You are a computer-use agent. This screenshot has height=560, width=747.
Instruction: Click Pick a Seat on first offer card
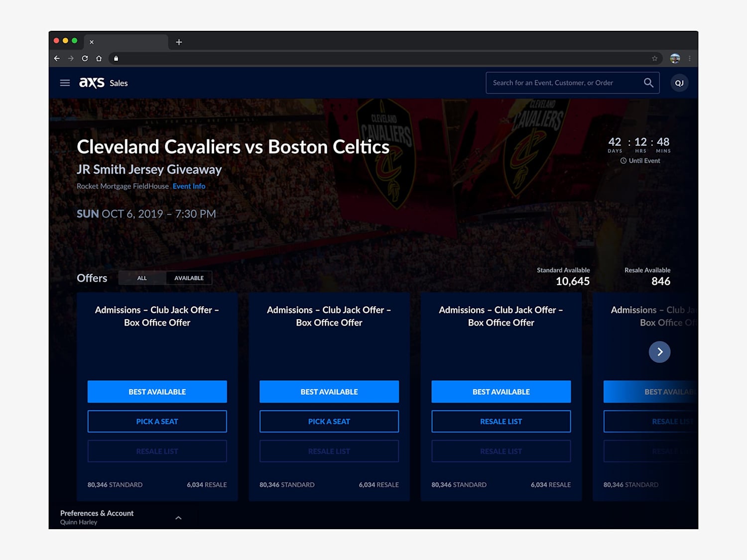[x=157, y=422]
